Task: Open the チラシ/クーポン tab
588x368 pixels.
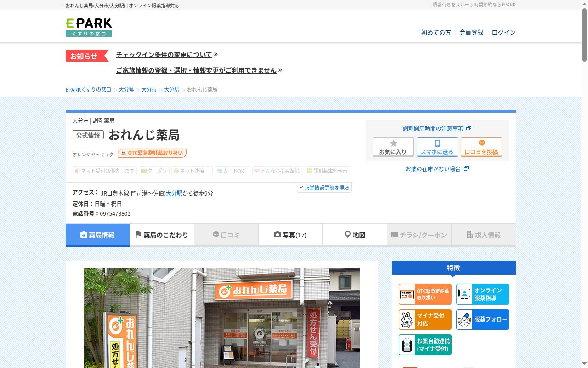Action: click(x=419, y=235)
